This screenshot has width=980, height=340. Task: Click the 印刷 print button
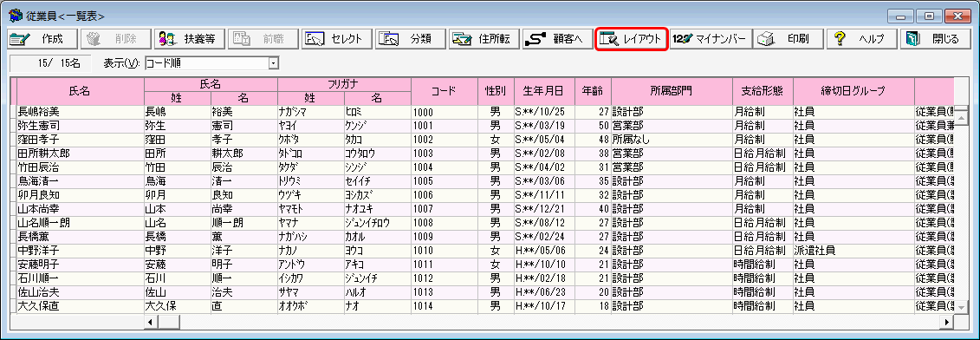pyautogui.click(x=788, y=39)
